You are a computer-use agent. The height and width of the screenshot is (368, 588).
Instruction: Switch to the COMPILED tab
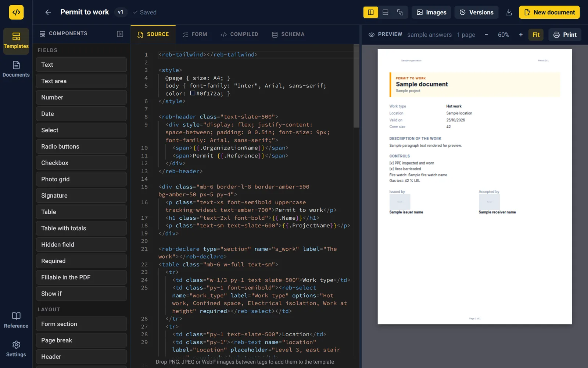pos(239,34)
